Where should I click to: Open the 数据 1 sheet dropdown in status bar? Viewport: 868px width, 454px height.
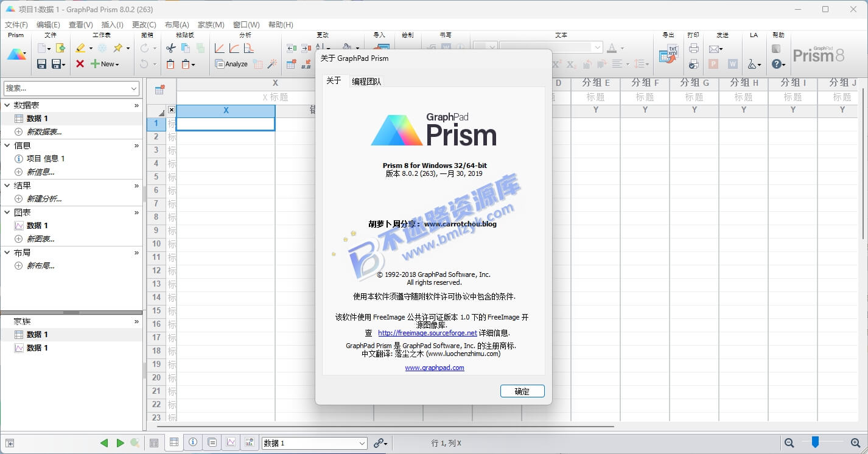click(x=362, y=444)
